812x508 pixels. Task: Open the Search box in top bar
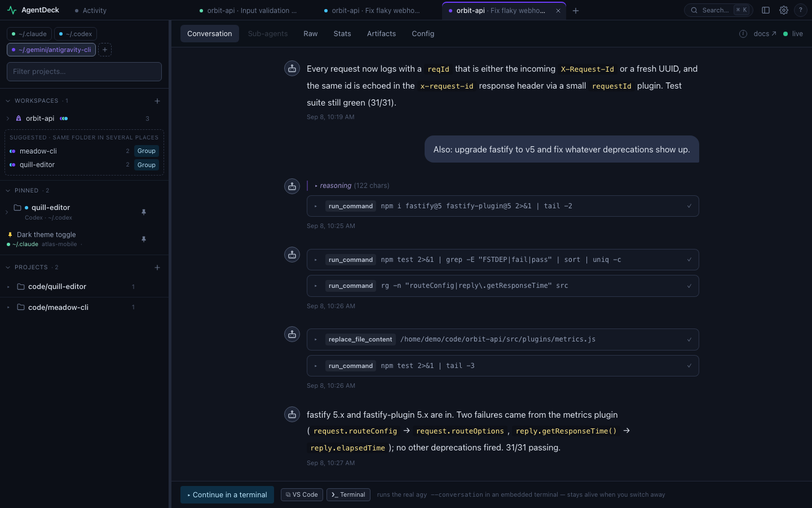[718, 10]
